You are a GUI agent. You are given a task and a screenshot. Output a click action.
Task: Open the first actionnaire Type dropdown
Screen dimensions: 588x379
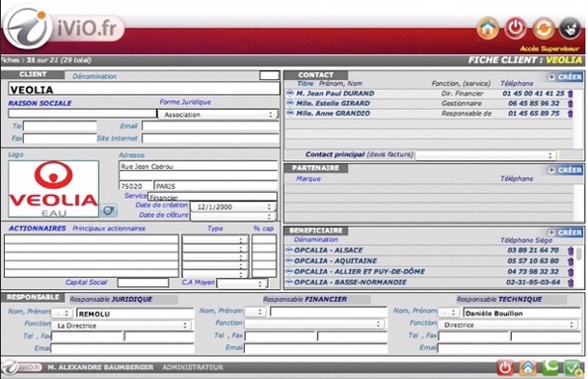coord(215,239)
